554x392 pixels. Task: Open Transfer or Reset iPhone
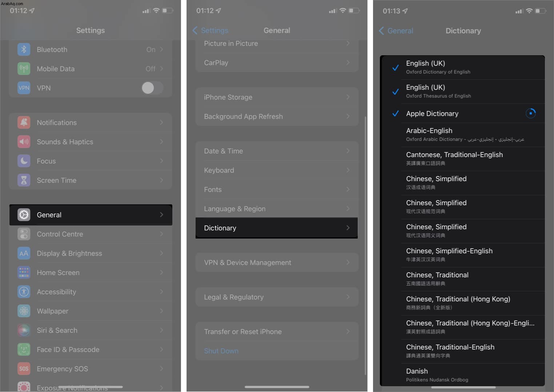[x=277, y=332]
